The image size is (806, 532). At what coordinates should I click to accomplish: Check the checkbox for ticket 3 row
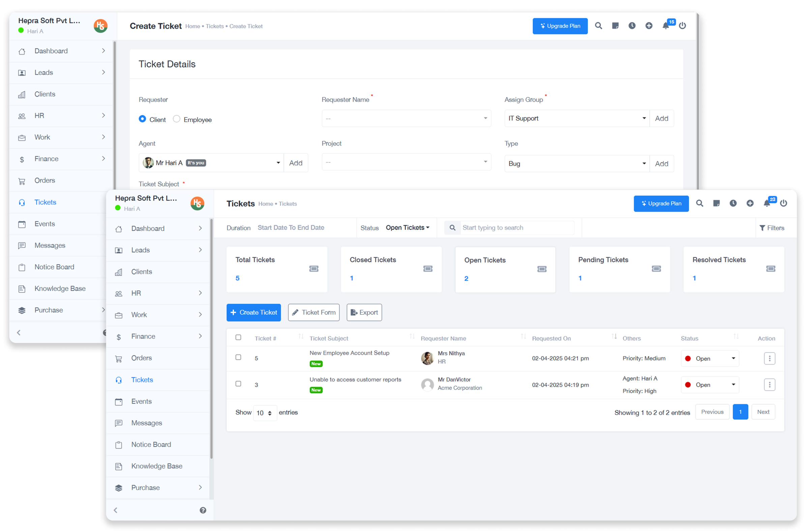click(x=238, y=384)
